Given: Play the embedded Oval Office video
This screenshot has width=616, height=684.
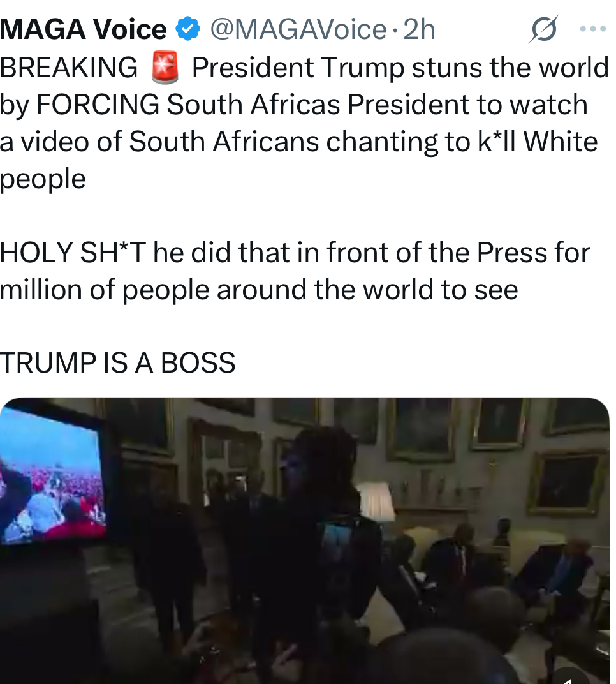Looking at the screenshot, I should point(304,540).
